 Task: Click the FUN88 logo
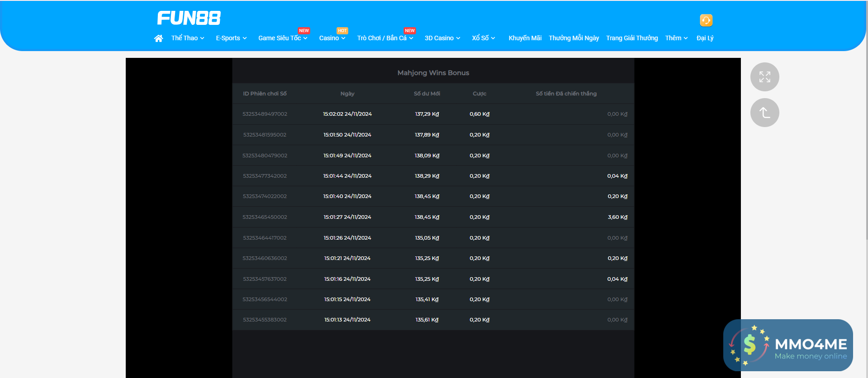coord(189,18)
